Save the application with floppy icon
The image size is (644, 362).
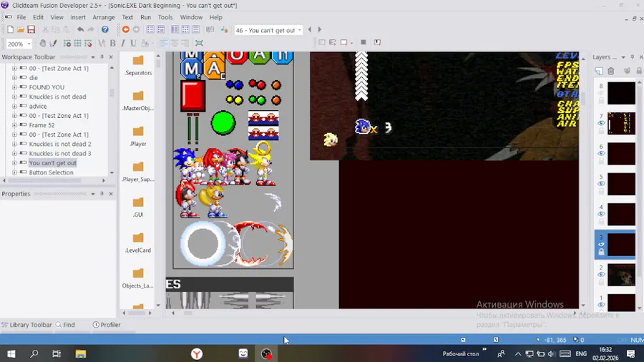tap(31, 29)
